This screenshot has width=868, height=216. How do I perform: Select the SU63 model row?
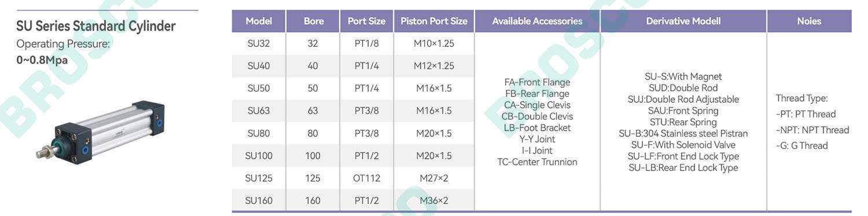(x=353, y=111)
